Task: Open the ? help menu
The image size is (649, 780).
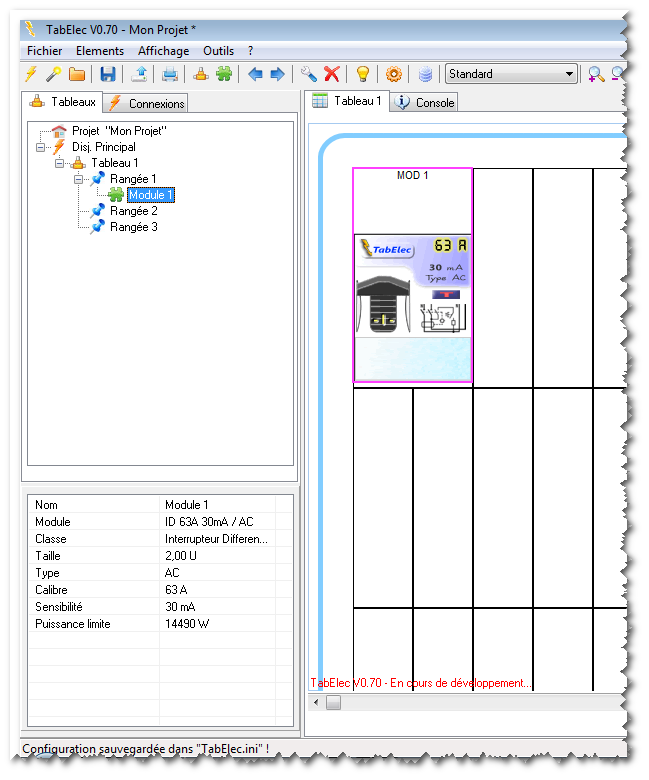Action: [x=251, y=51]
